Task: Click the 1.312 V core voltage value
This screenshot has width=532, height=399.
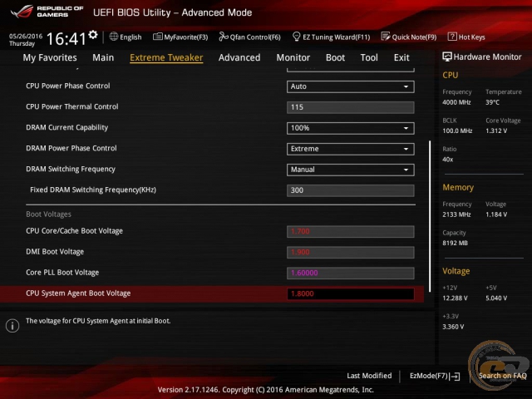Action: point(496,131)
